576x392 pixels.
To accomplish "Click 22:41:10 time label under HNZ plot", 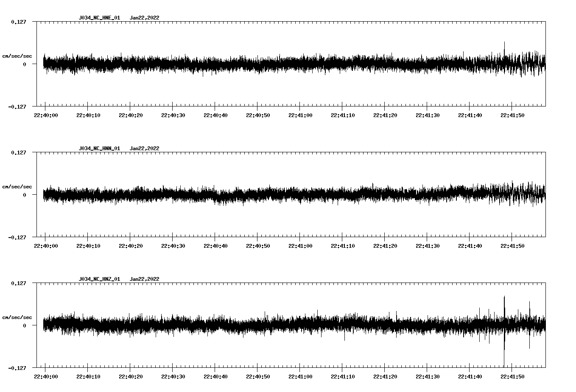I will coord(343,377).
